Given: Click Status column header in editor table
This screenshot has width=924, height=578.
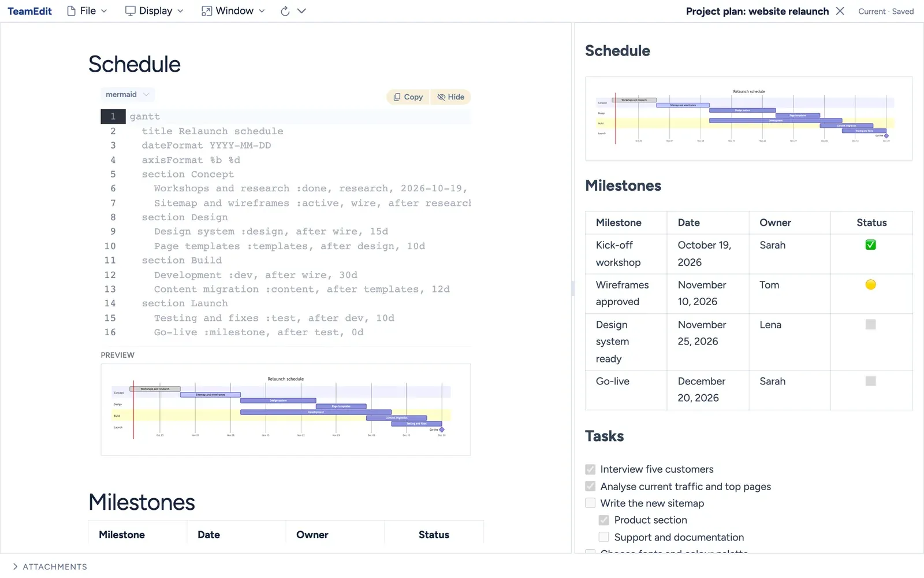Looking at the screenshot, I should tap(434, 535).
